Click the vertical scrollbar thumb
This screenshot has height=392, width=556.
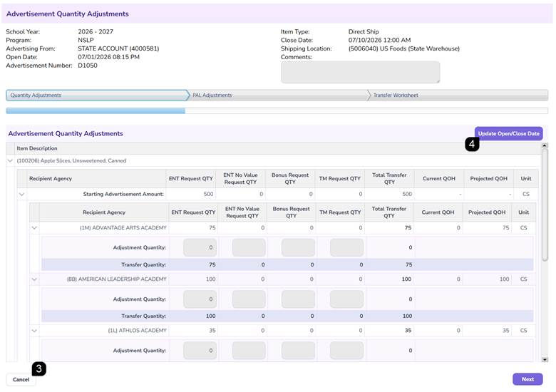pyautogui.click(x=545, y=205)
